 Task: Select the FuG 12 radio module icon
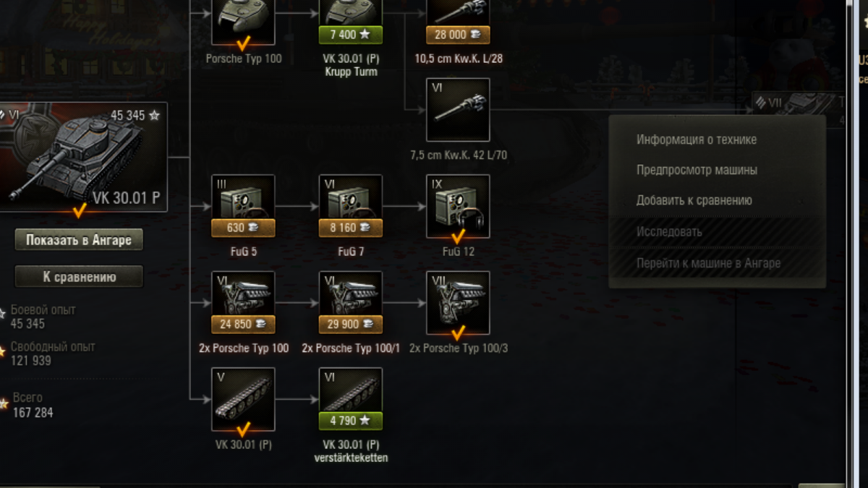(458, 206)
